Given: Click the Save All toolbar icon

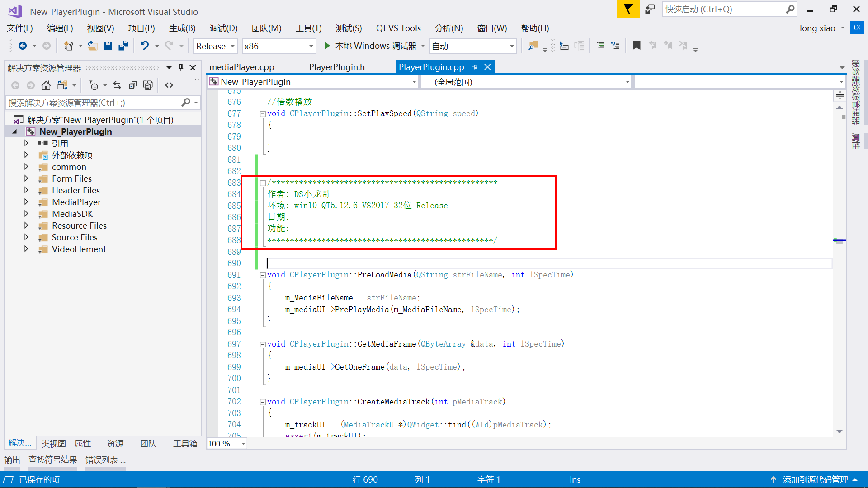Looking at the screenshot, I should [x=123, y=46].
